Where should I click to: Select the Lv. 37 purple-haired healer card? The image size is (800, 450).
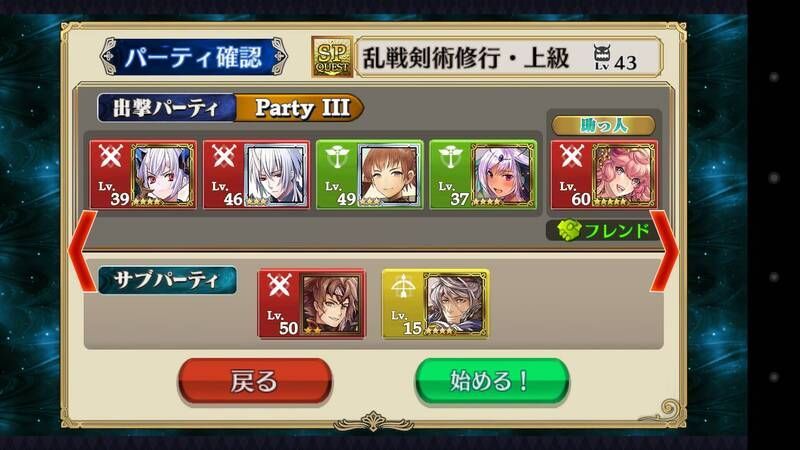(x=483, y=174)
